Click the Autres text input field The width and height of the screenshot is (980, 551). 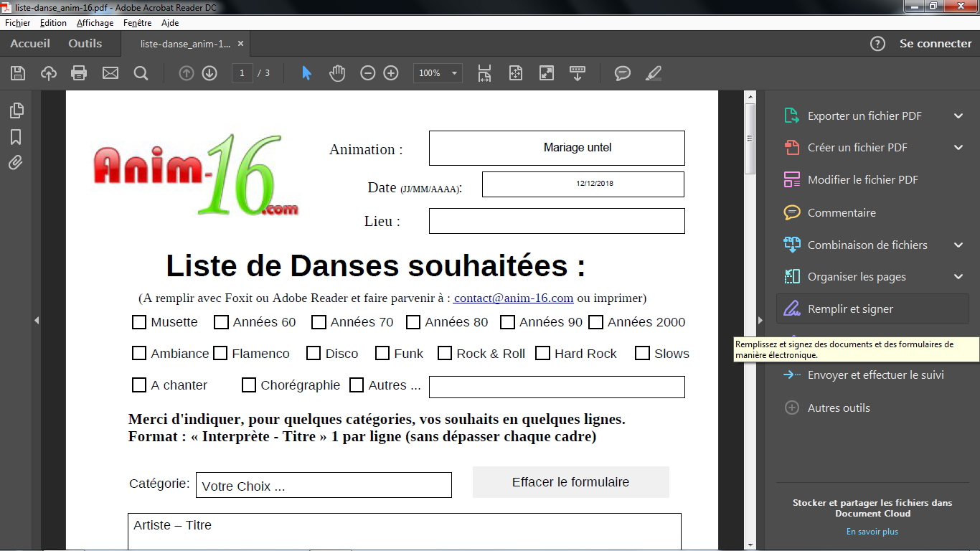[x=557, y=387]
